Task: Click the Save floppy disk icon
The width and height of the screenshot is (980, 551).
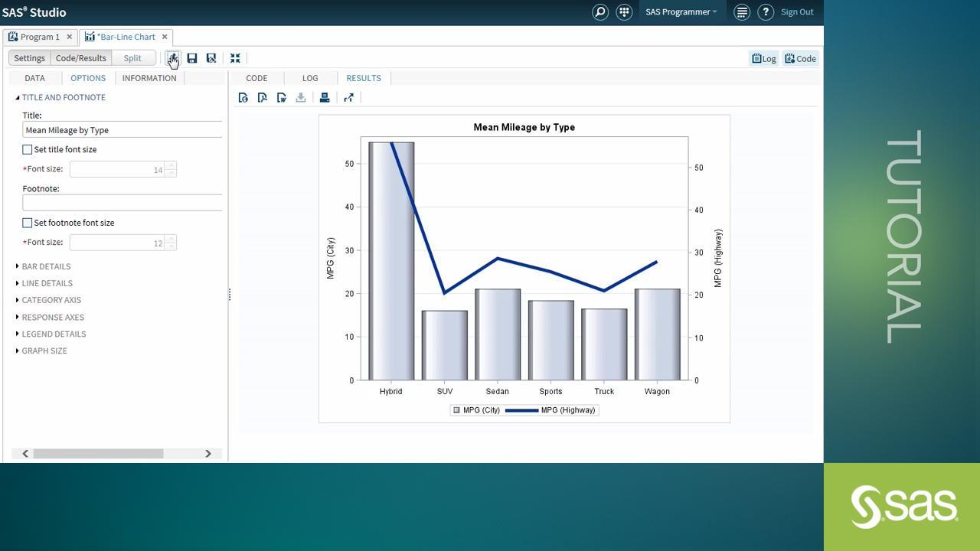Action: [x=192, y=58]
